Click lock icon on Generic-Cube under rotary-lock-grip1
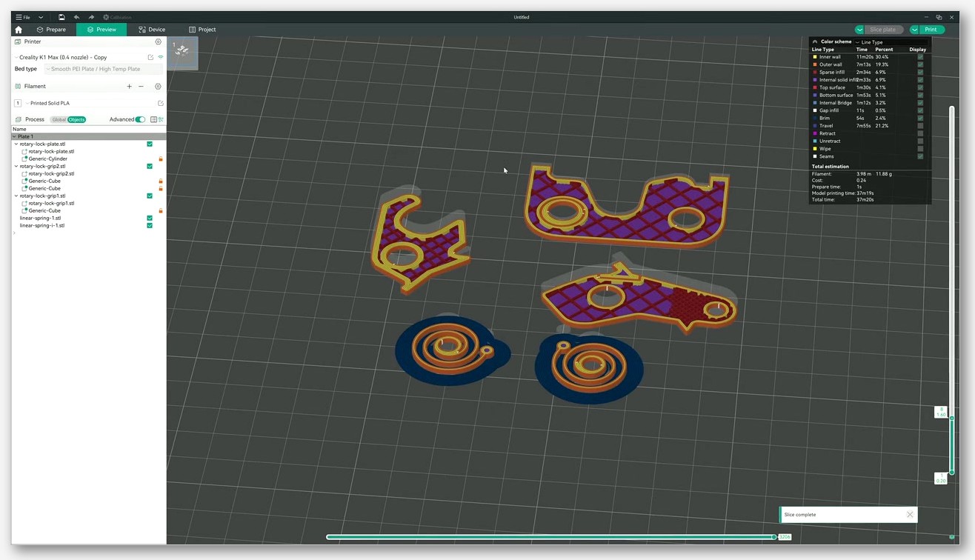975x560 pixels. tap(161, 210)
